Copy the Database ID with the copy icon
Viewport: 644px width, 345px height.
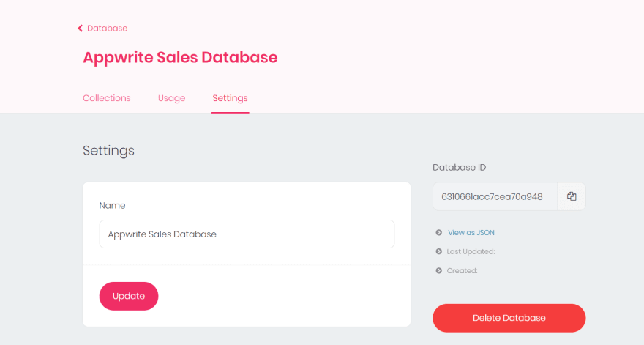pos(572,196)
